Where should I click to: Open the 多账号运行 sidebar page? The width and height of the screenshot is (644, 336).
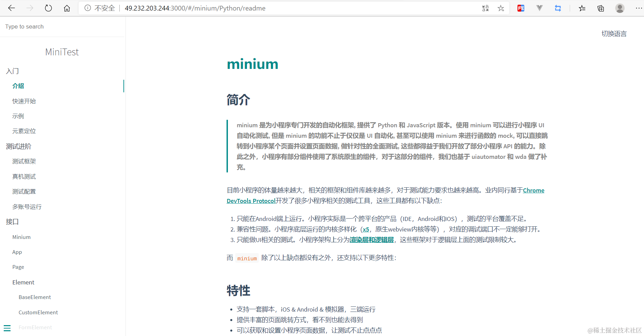coord(27,207)
